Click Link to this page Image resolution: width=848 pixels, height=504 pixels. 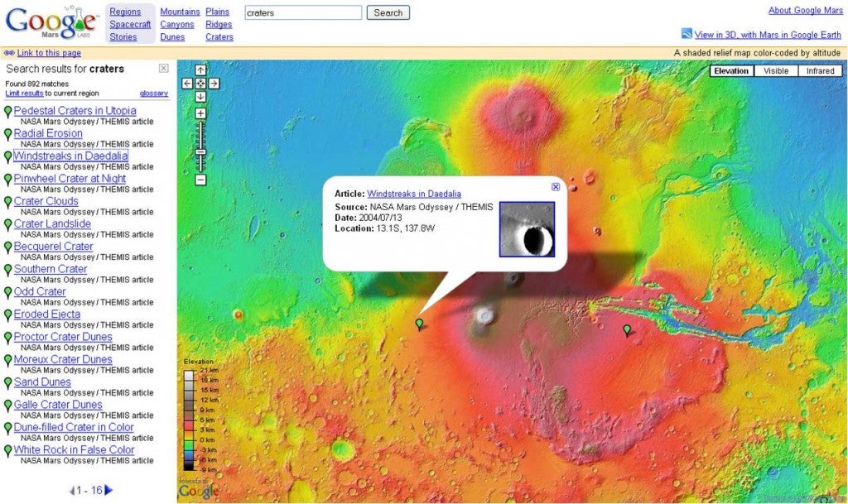[x=49, y=53]
